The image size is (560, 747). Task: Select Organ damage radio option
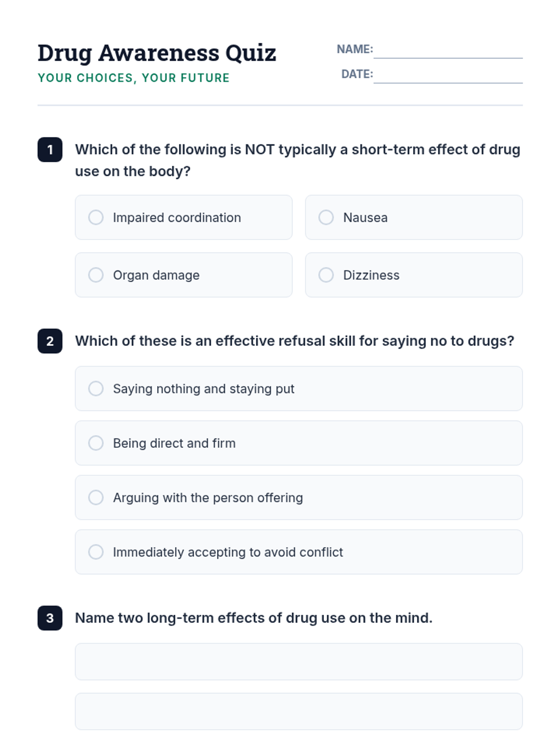coord(96,275)
